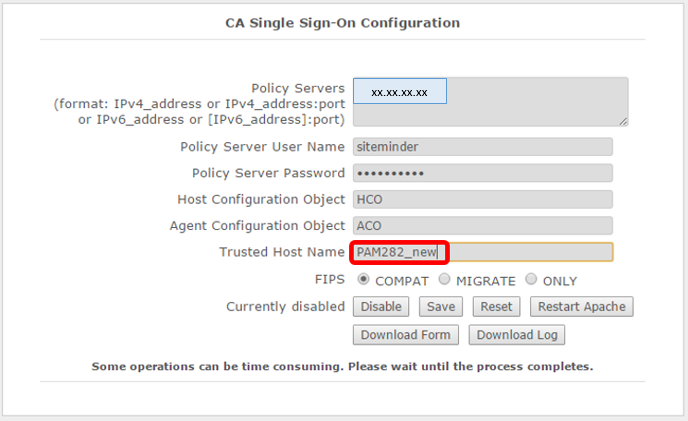Click the Currently disabled status text

[x=285, y=306]
